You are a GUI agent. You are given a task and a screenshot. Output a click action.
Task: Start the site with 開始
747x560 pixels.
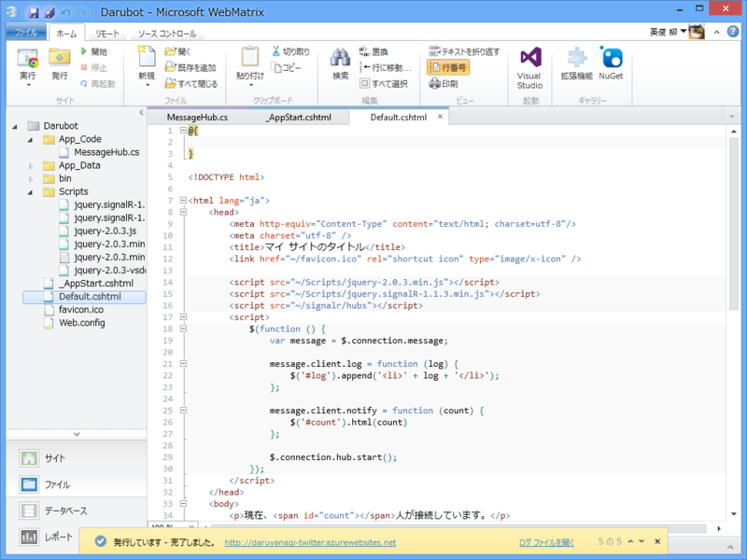point(94,51)
